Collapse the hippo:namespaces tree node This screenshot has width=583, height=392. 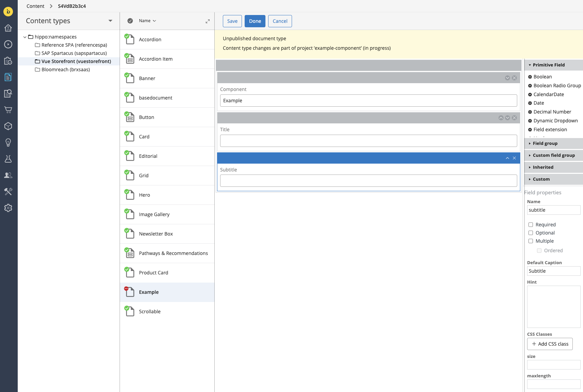click(25, 37)
